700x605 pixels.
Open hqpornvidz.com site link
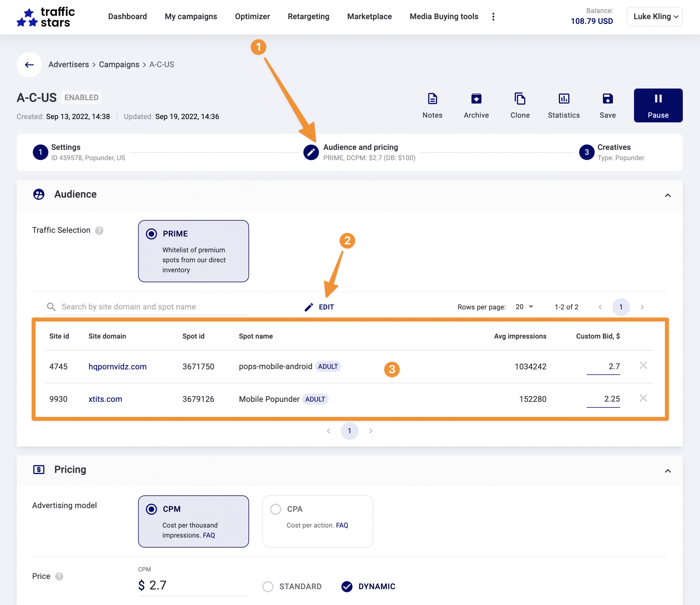coord(118,366)
